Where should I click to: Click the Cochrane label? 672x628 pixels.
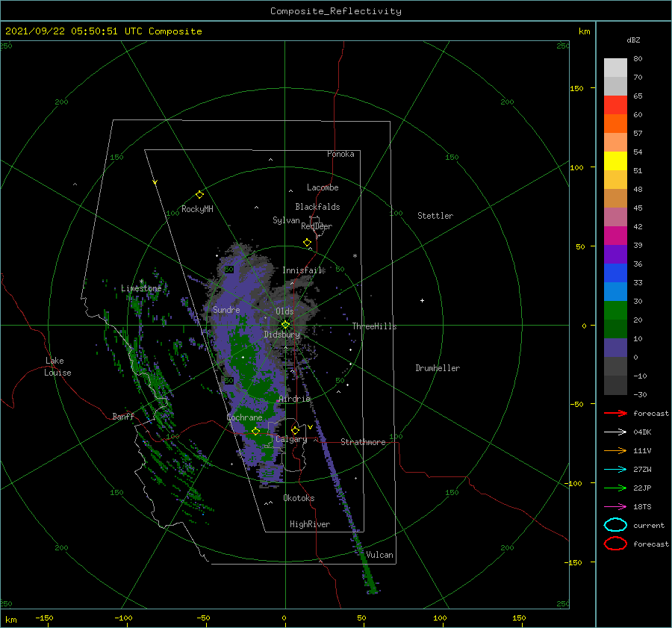(244, 417)
